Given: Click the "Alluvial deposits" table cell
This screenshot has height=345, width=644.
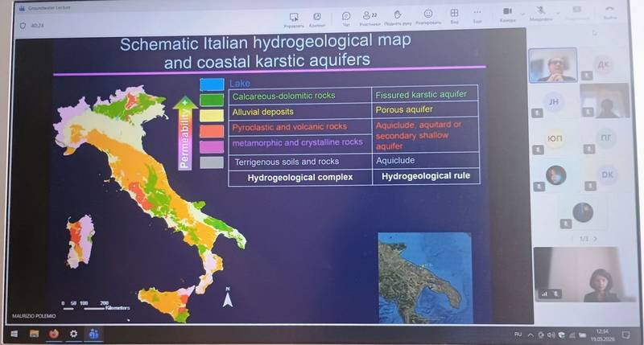Looking at the screenshot, I should click(x=299, y=112).
